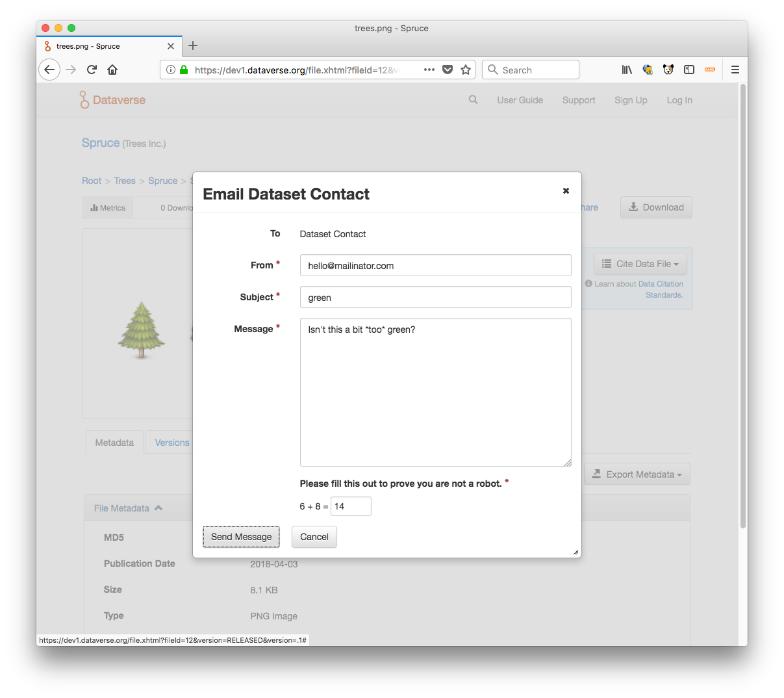Reload the page with the refresh icon
Viewport: 784px width, 698px height.
(x=92, y=70)
